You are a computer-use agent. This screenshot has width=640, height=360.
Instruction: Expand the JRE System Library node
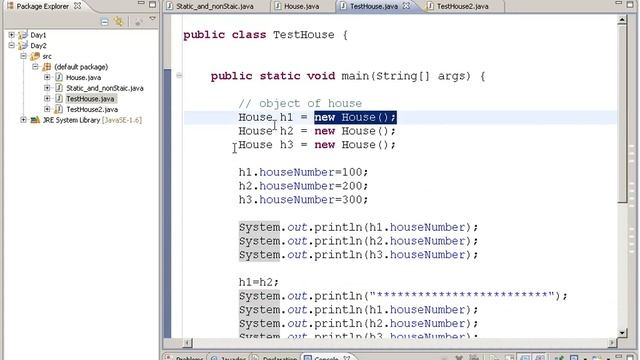pos(23,120)
